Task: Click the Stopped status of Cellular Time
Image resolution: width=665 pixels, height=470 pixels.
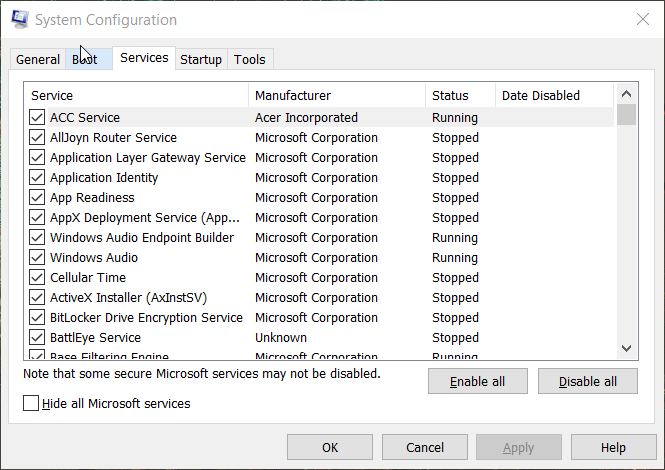Action: click(x=455, y=277)
